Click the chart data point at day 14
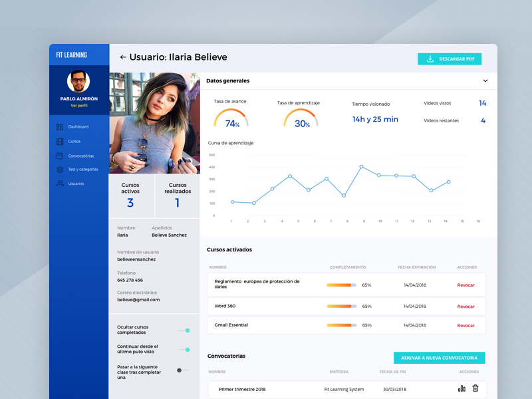Image resolution: width=532 pixels, height=399 pixels. pos(448,182)
